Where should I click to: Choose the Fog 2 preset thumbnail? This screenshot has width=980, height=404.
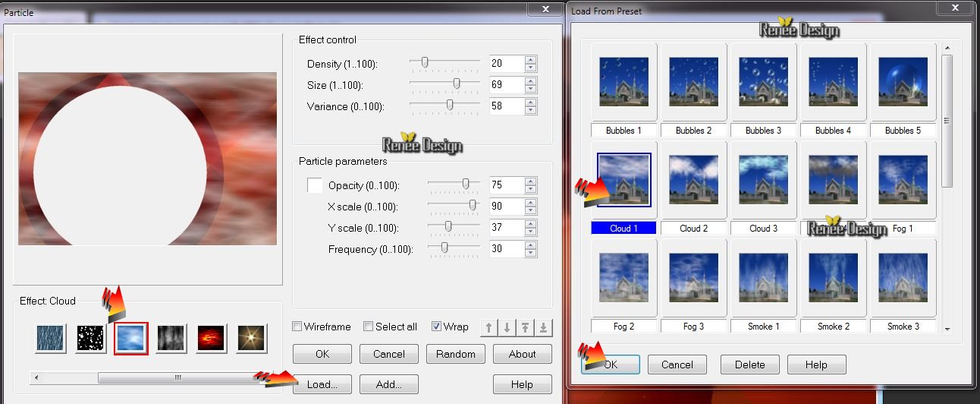623,278
